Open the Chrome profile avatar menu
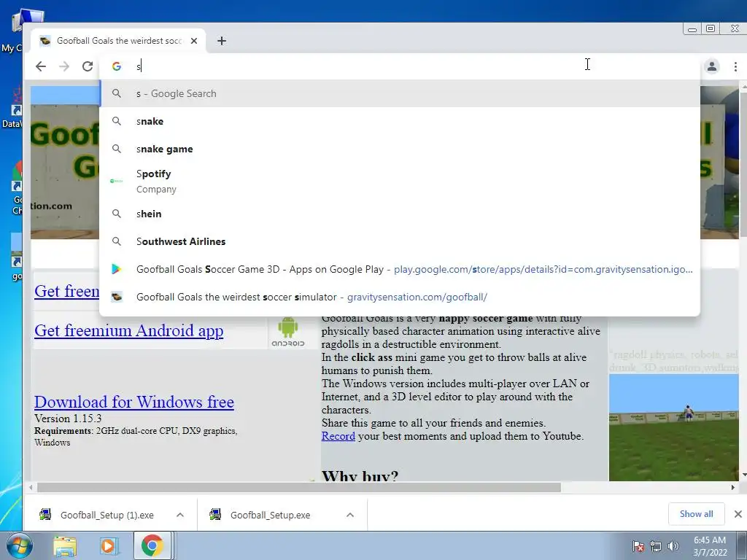This screenshot has width=747, height=560. [x=712, y=66]
